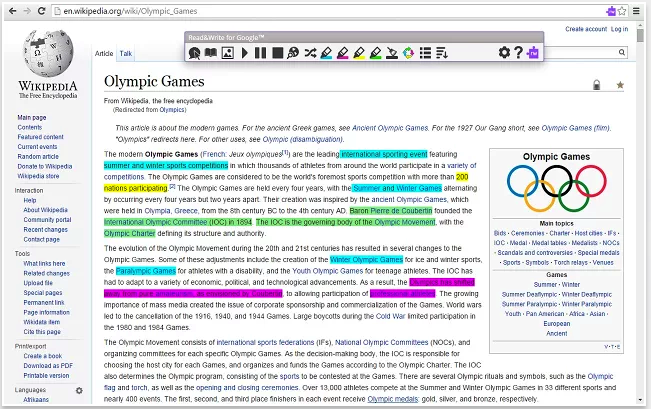This screenshot has width=651, height=409.
Task: Click the featured article bronze star icon
Action: 620,85
